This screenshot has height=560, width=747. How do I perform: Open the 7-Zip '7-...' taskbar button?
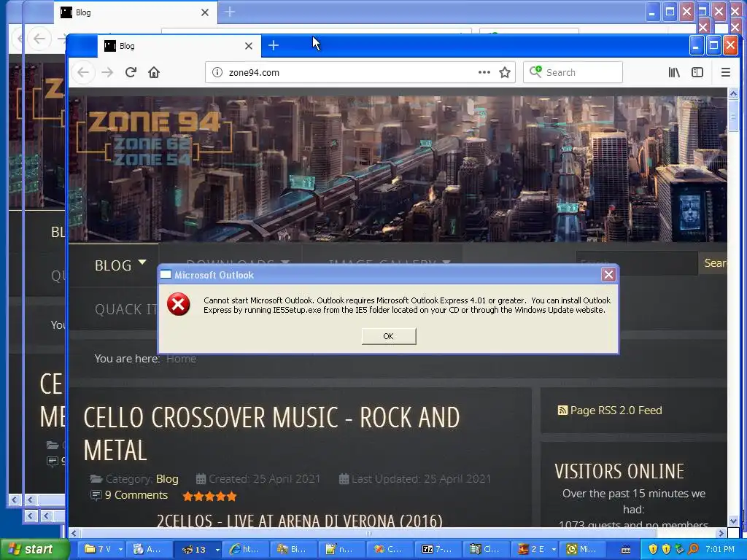click(x=436, y=550)
